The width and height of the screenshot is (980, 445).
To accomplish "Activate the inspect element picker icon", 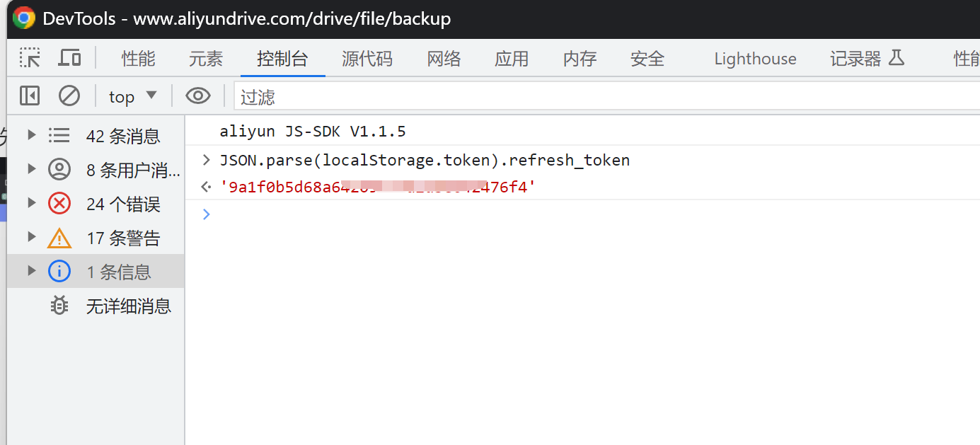I will click(x=30, y=58).
